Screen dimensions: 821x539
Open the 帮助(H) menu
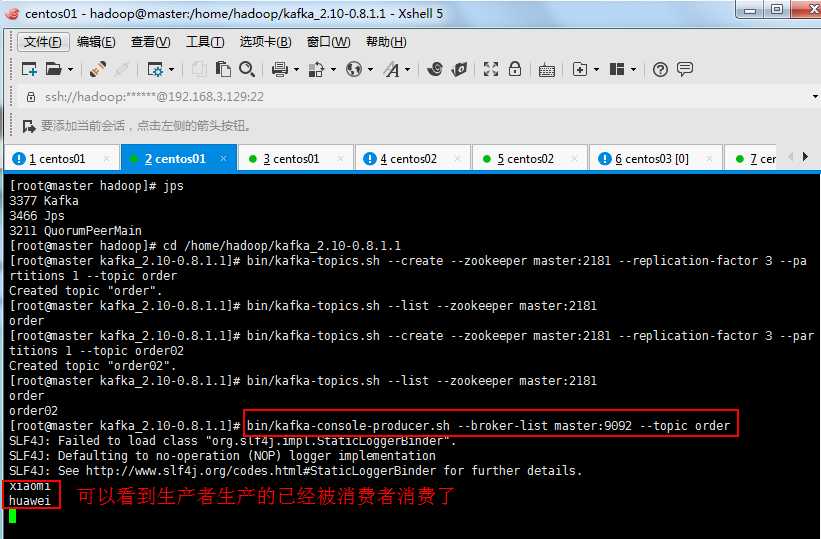386,42
